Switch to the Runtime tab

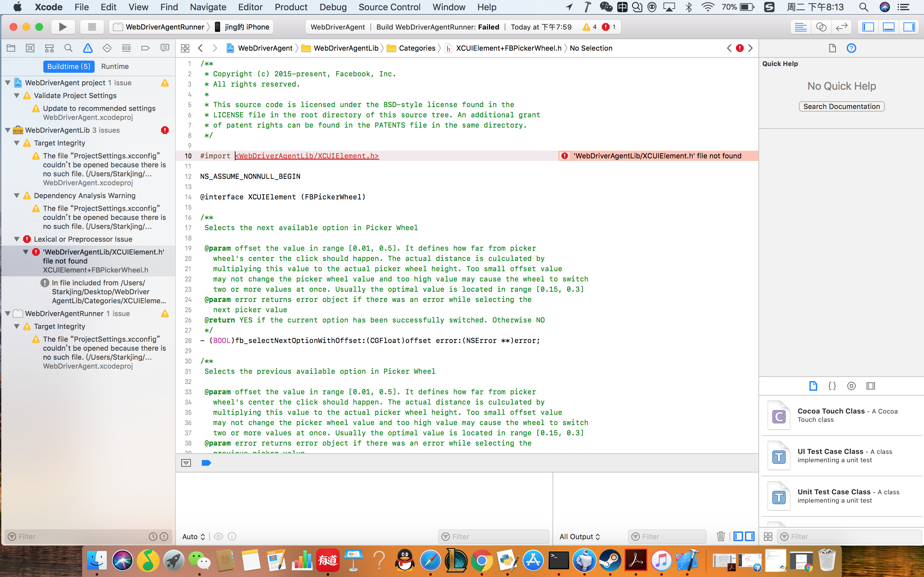pos(115,66)
